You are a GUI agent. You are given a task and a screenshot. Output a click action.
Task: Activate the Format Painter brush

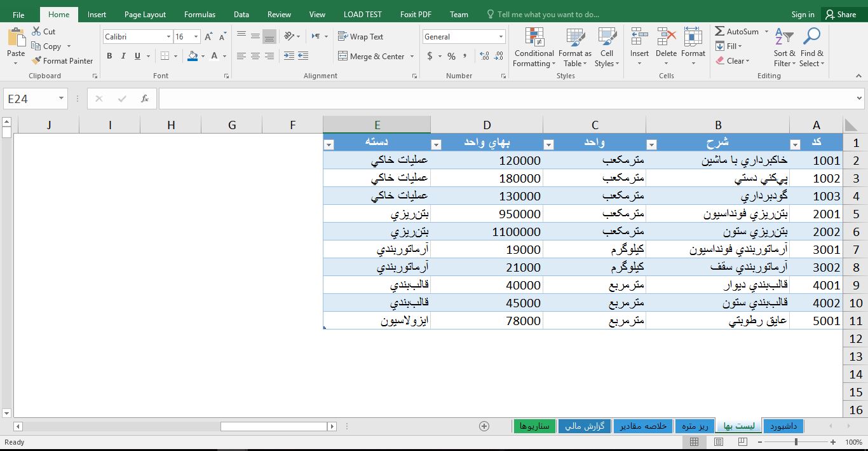[x=62, y=60]
